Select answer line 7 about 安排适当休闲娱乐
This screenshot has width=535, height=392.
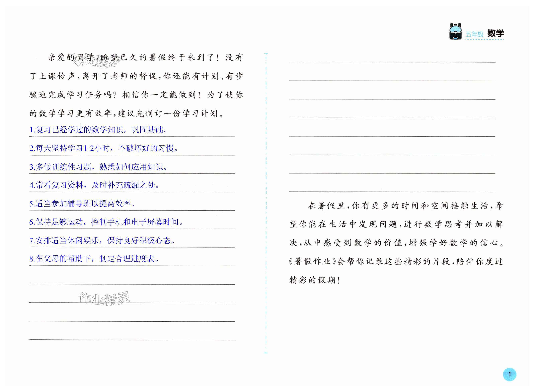pos(102,241)
